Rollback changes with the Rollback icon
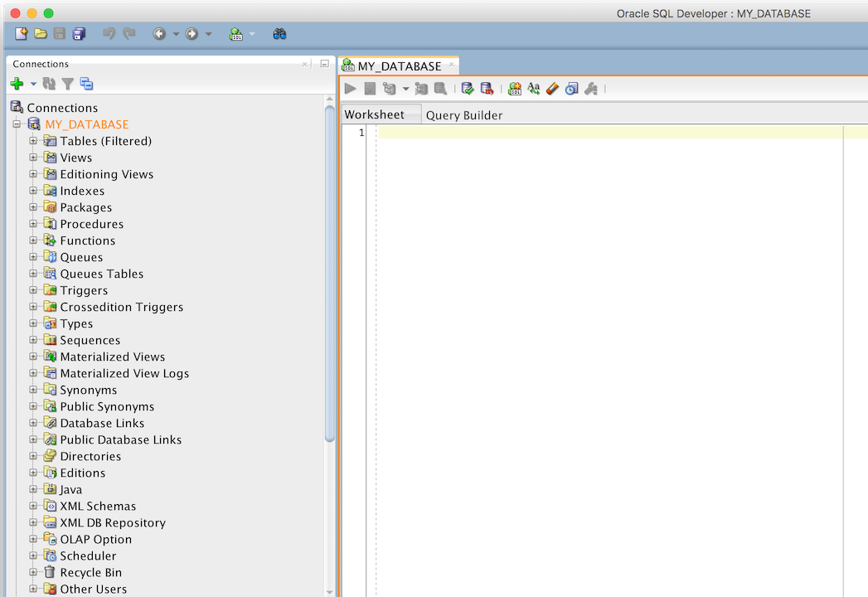Image resolution: width=868 pixels, height=597 pixels. (487, 88)
